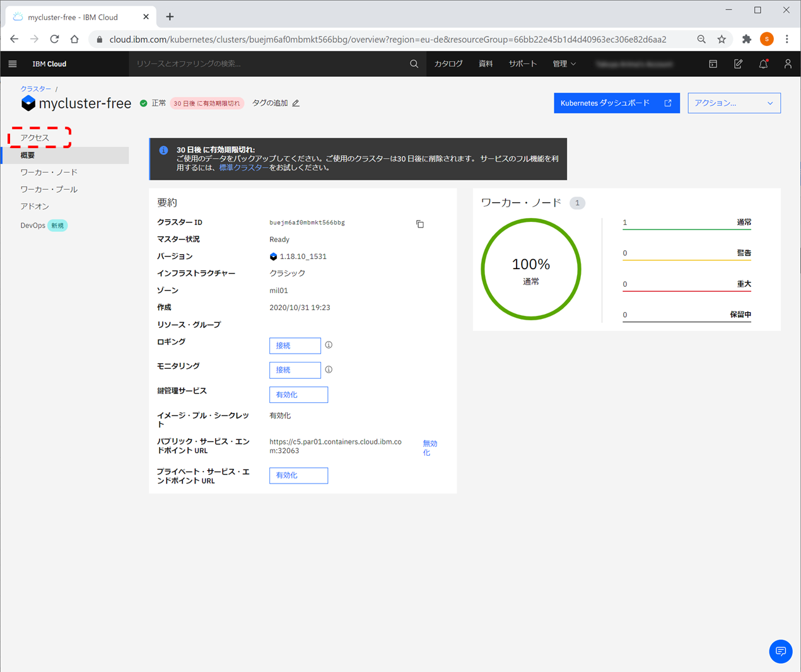Click the blue info icon in the expiry banner
The image size is (801, 672).
163,150
